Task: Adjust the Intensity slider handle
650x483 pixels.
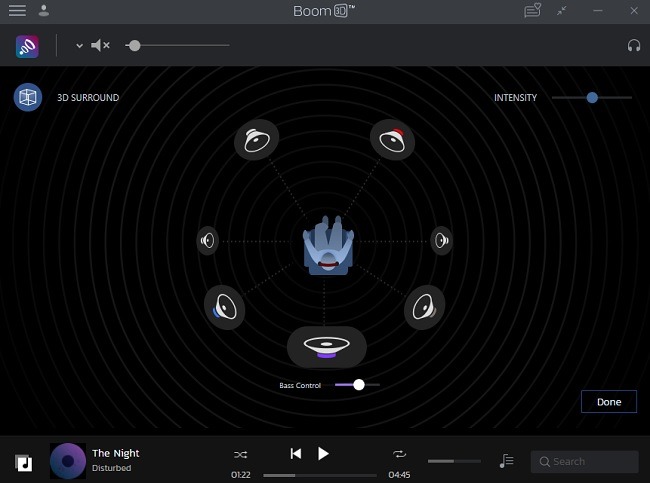Action: [592, 97]
